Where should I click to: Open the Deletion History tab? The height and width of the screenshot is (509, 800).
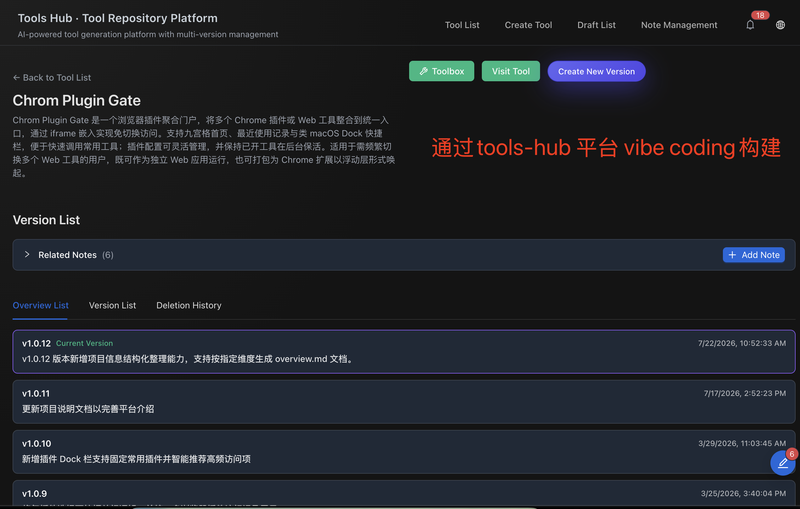[x=189, y=306]
